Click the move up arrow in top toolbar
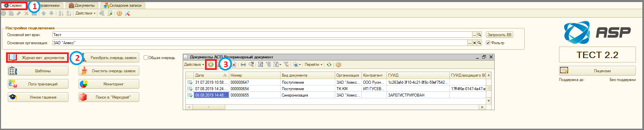The width and height of the screenshot is (644, 130). point(43,13)
